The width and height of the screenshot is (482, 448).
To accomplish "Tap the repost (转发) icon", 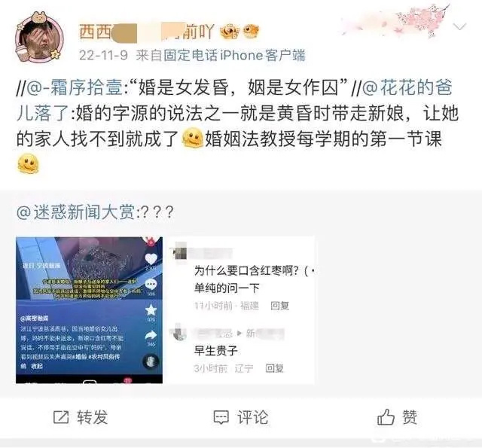I will [x=61, y=417].
